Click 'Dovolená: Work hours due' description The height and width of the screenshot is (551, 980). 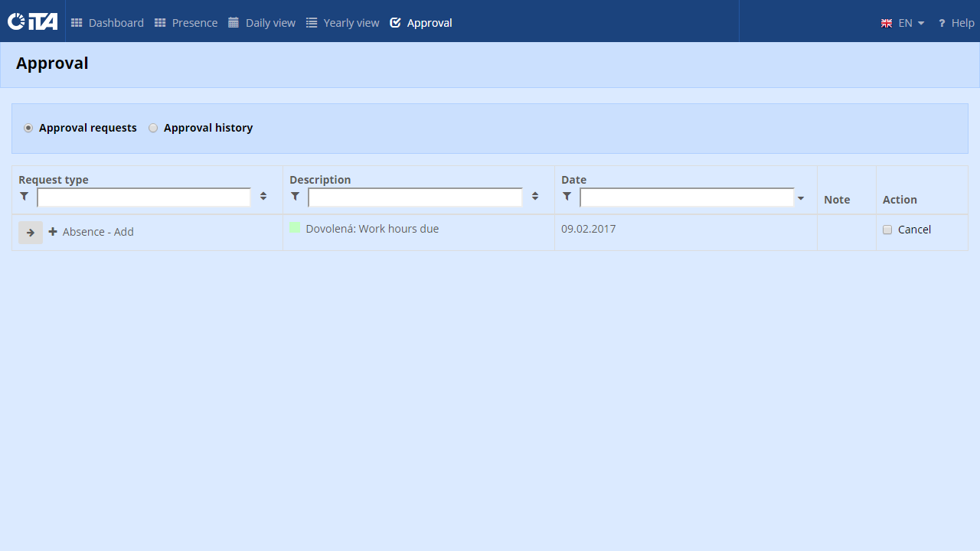(372, 229)
